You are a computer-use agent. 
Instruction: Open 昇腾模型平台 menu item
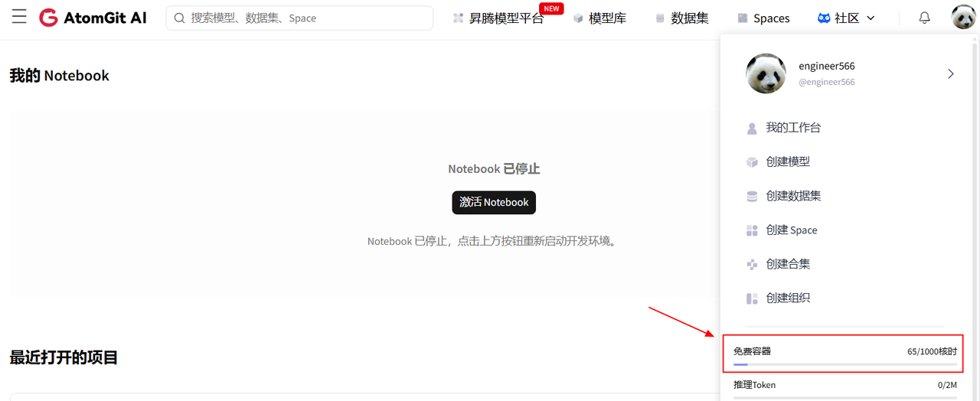506,18
